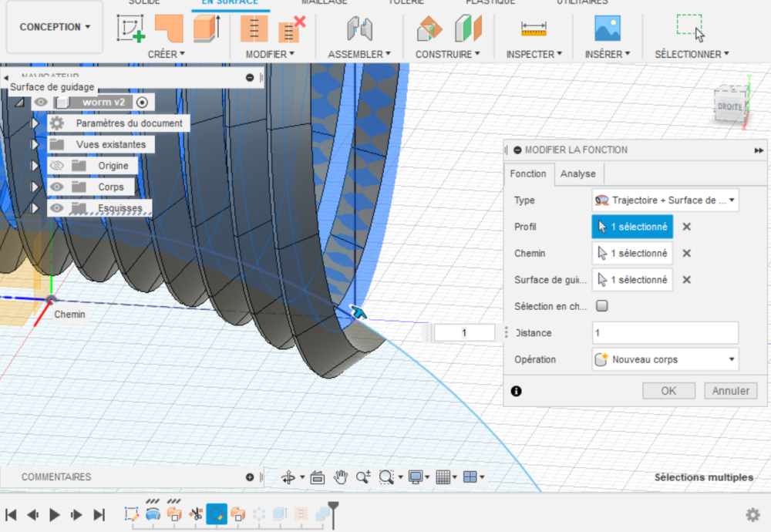Click the Pan hand icon in navigation bar
This screenshot has width=771, height=532.
coord(341,477)
